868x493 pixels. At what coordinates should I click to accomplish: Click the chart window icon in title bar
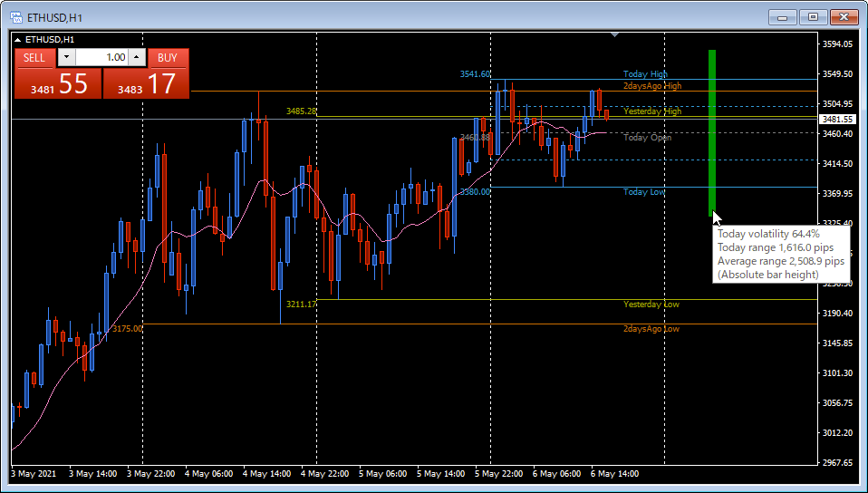pyautogui.click(x=16, y=17)
